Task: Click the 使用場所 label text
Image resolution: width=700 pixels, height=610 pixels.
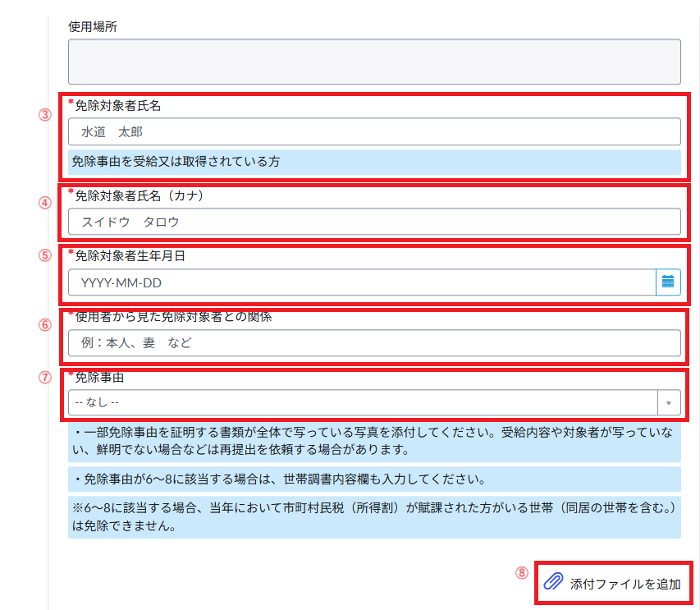Action: tap(92, 26)
